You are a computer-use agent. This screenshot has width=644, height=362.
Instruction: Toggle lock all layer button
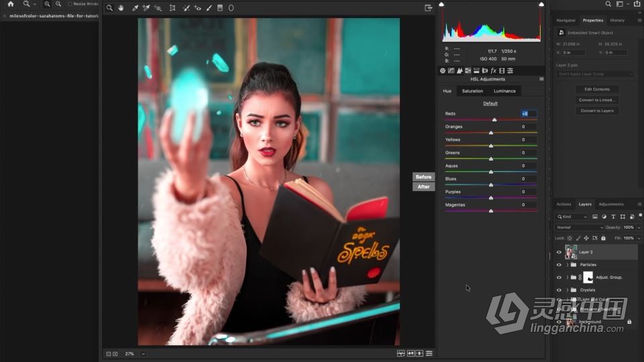pos(603,238)
